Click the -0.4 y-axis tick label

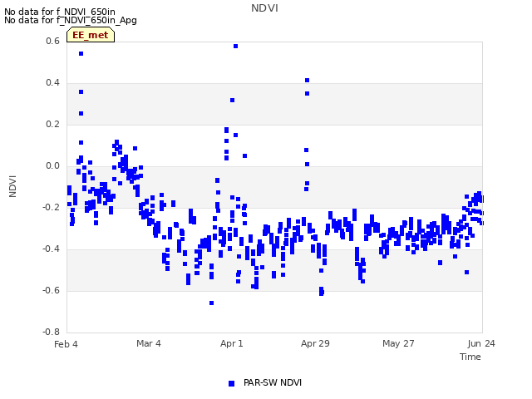[x=51, y=249]
